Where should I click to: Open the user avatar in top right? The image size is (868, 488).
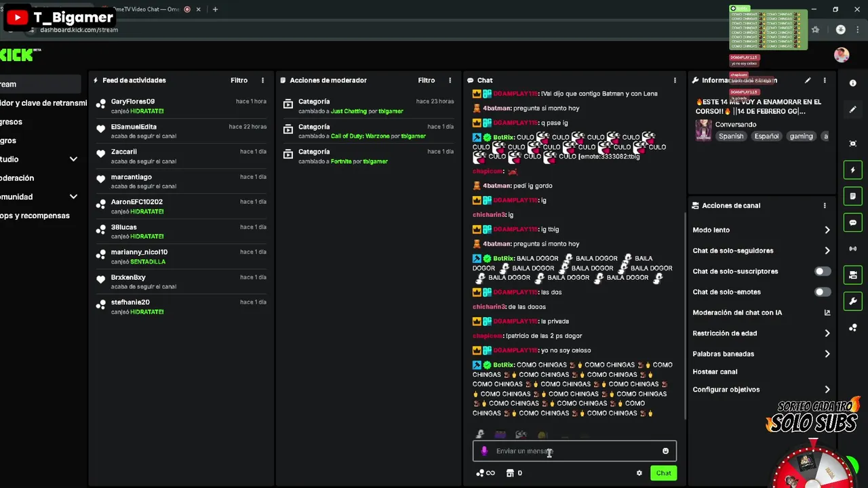pos(842,55)
